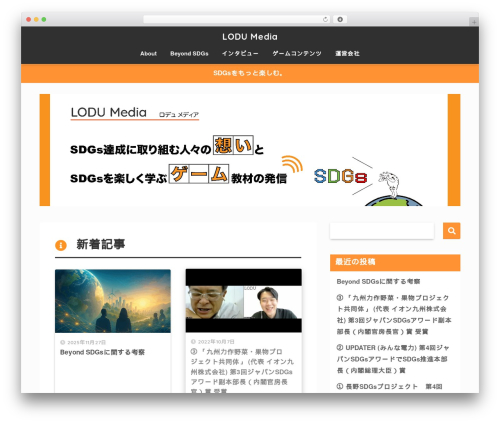This screenshot has height=423, width=500.
Task: Maximize the browser window with green button
Action: point(44,19)
